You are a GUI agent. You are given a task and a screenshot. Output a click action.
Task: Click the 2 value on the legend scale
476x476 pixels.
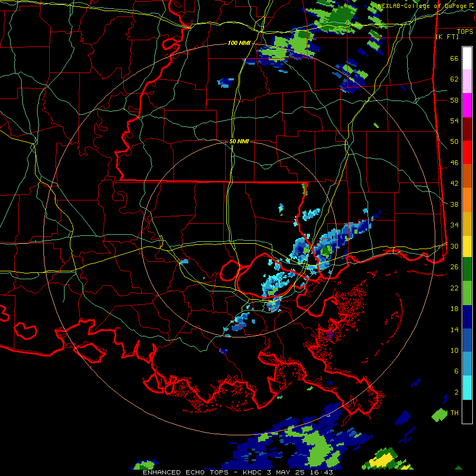click(456, 392)
